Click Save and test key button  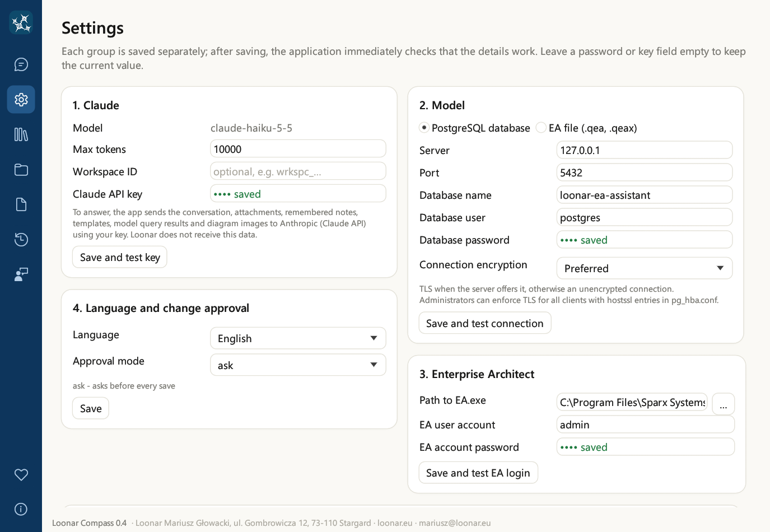(x=120, y=257)
